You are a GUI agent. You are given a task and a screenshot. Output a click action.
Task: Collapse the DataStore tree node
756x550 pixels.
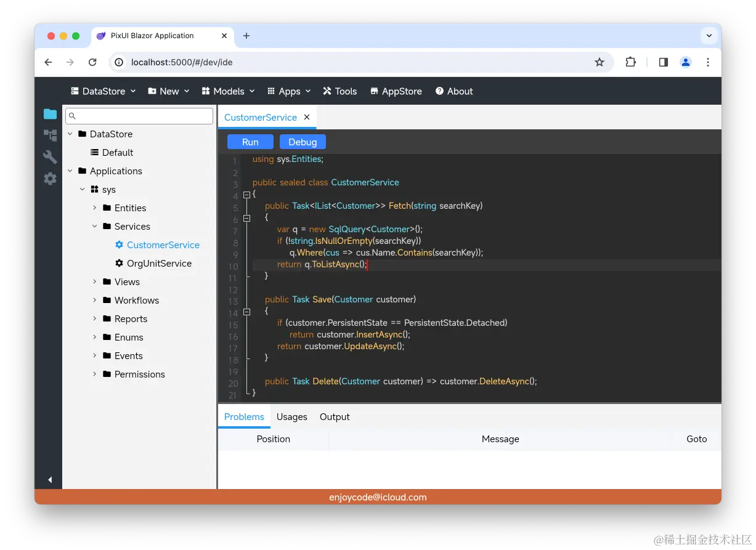coord(70,134)
